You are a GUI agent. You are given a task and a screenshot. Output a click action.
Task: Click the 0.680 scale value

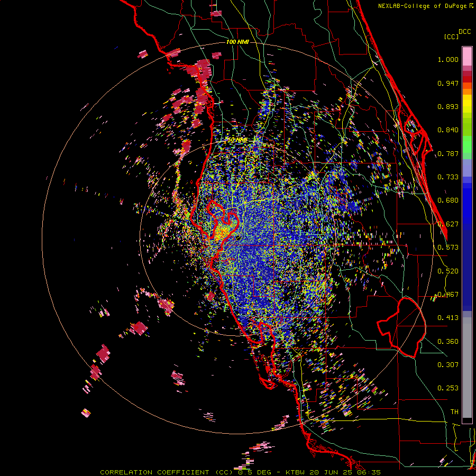pos(448,200)
